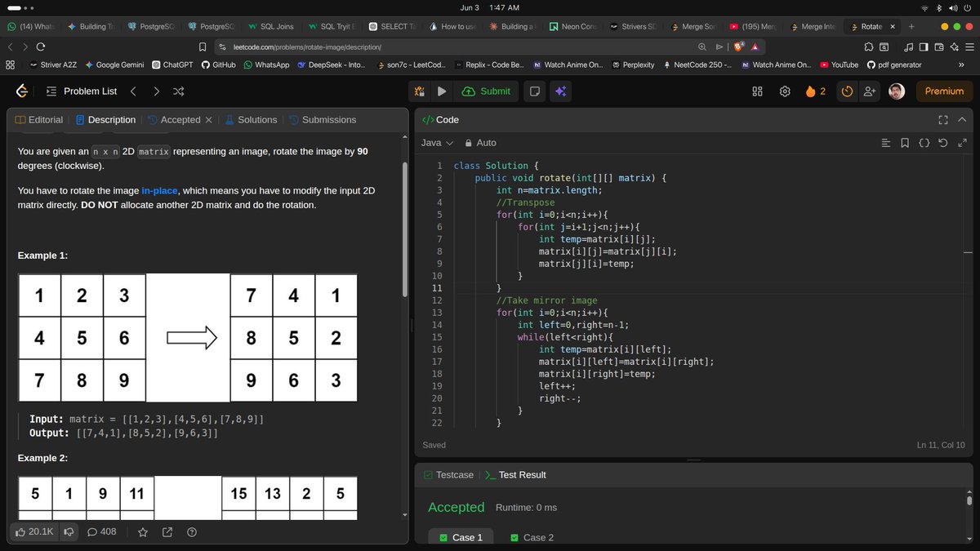
Task: Open the AI sparkle assistant icon
Action: 561,91
